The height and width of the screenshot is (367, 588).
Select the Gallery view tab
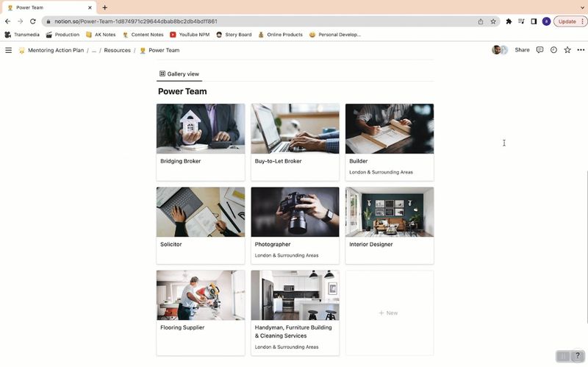179,74
